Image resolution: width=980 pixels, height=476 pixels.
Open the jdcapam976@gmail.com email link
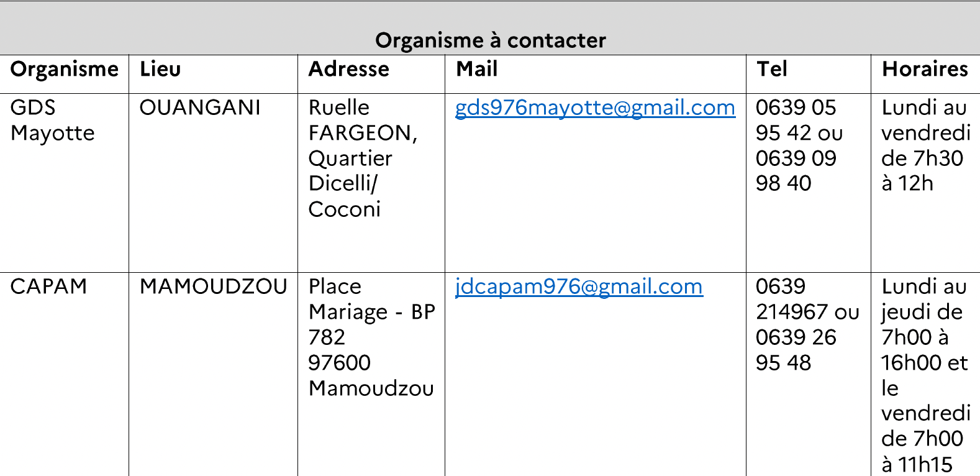pyautogui.click(x=579, y=286)
